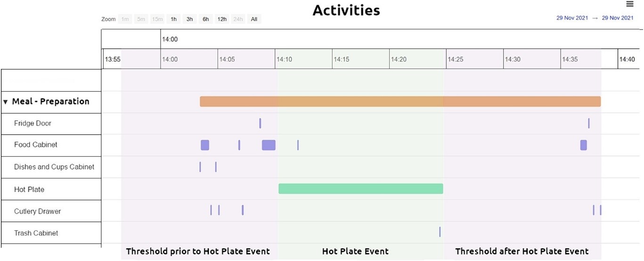
Task: Select the green Hot Plate event bar
Action: tap(360, 189)
